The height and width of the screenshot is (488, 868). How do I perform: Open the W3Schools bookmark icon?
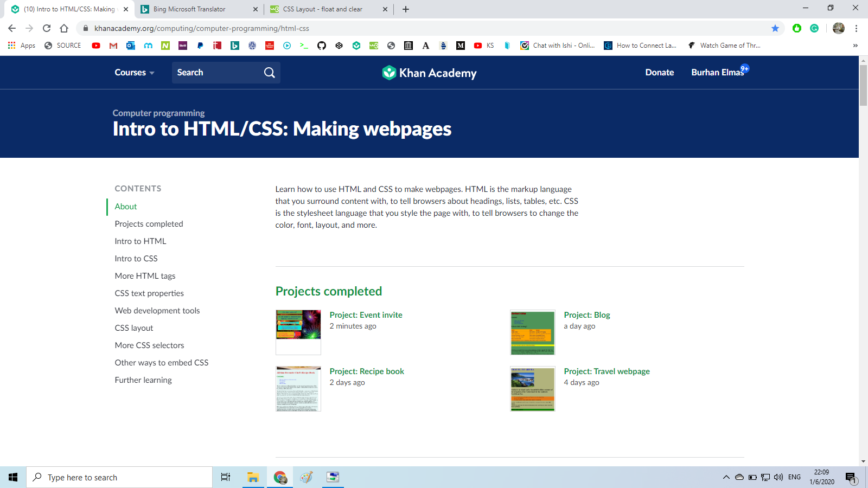(x=374, y=46)
